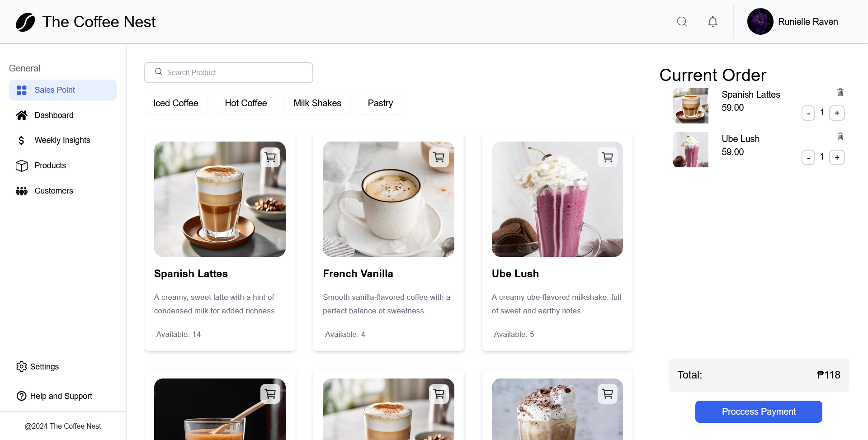Go to Weekly Insights
Viewport: 868px width, 440px height.
63,140
